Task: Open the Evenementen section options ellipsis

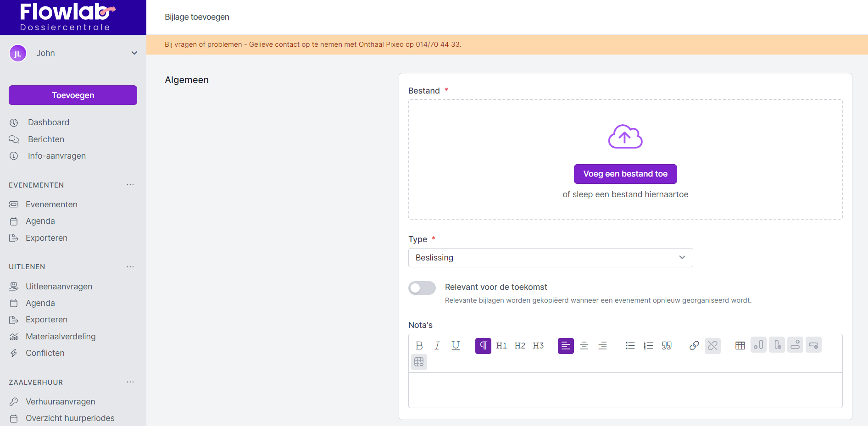Action: click(130, 185)
